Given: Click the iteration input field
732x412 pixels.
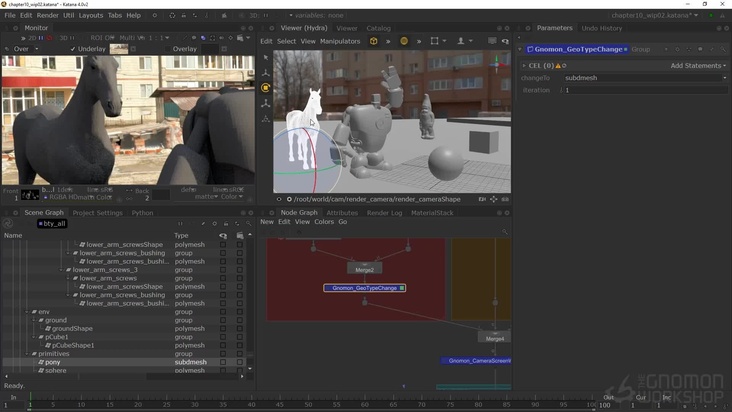Looking at the screenshot, I should pyautogui.click(x=644, y=90).
